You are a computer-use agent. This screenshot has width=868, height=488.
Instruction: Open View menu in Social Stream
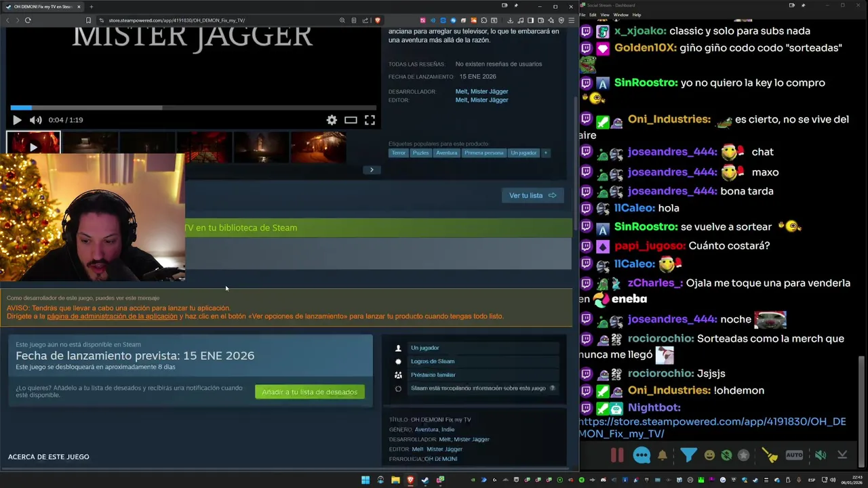605,15
